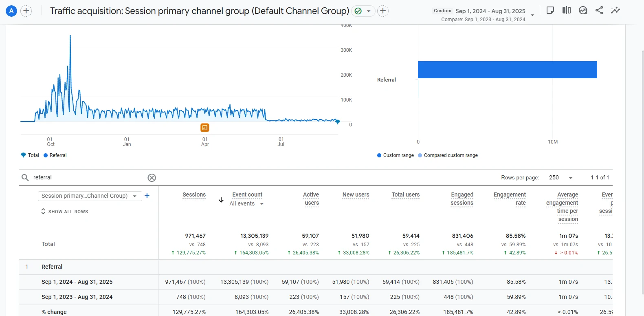Click the add report plus icon after title
The width and height of the screenshot is (644, 316).
383,11
